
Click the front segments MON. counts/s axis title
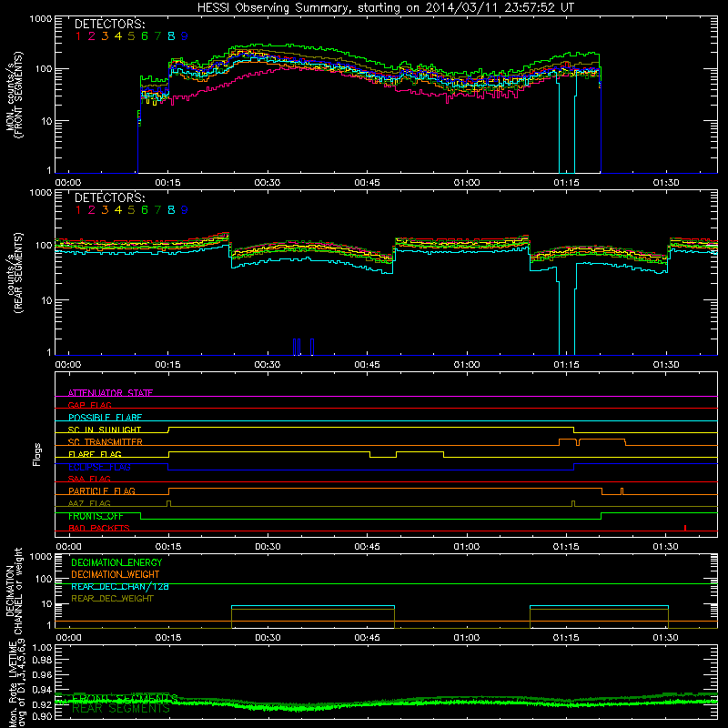(15, 96)
